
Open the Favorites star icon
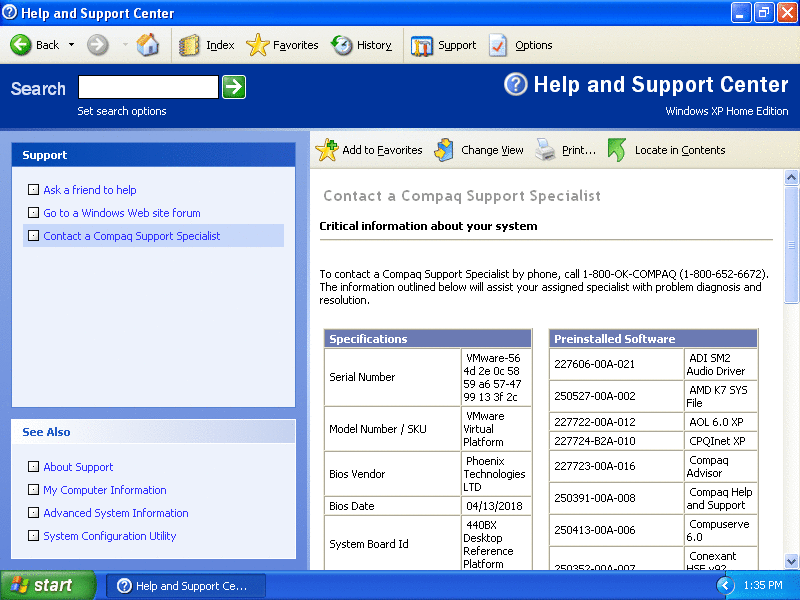pyautogui.click(x=258, y=45)
